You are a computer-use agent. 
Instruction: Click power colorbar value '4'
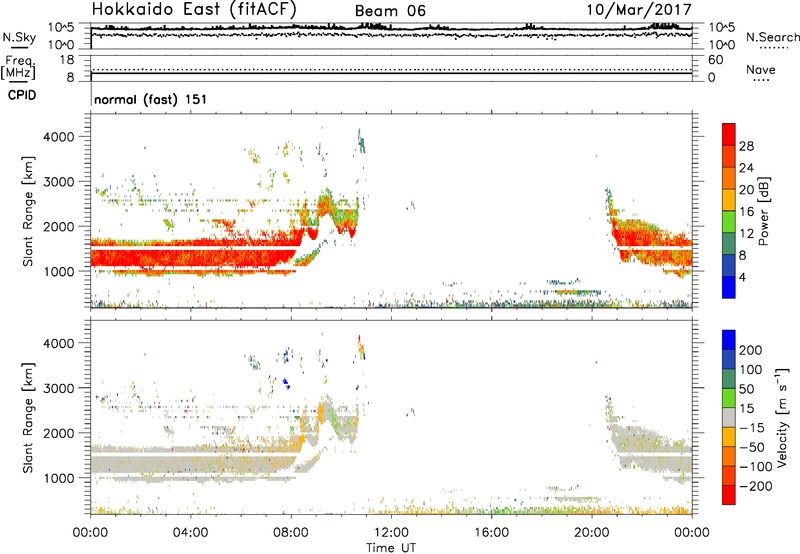coord(742,277)
